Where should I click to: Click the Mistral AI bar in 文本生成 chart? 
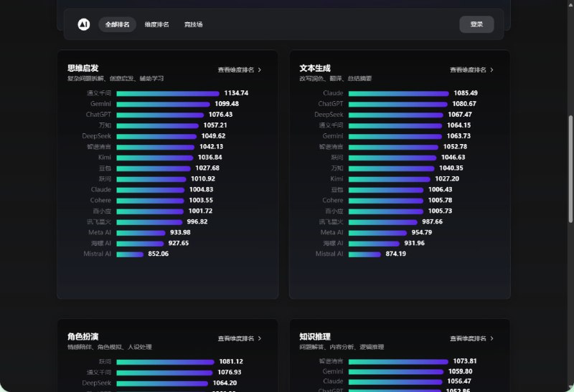click(364, 254)
